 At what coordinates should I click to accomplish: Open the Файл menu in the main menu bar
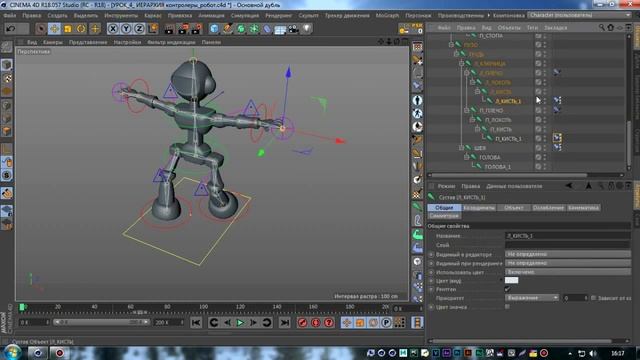[10, 16]
